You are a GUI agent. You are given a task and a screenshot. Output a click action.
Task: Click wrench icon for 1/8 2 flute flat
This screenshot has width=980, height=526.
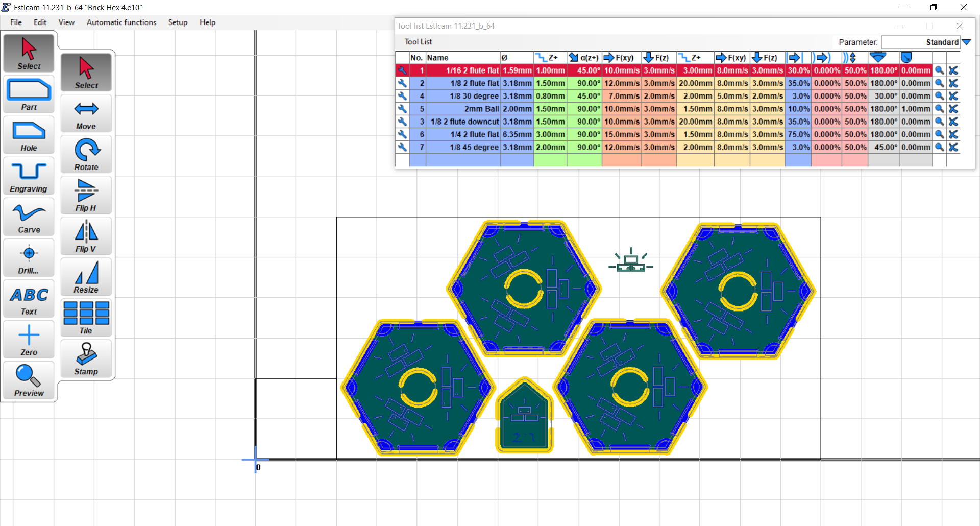pos(402,83)
